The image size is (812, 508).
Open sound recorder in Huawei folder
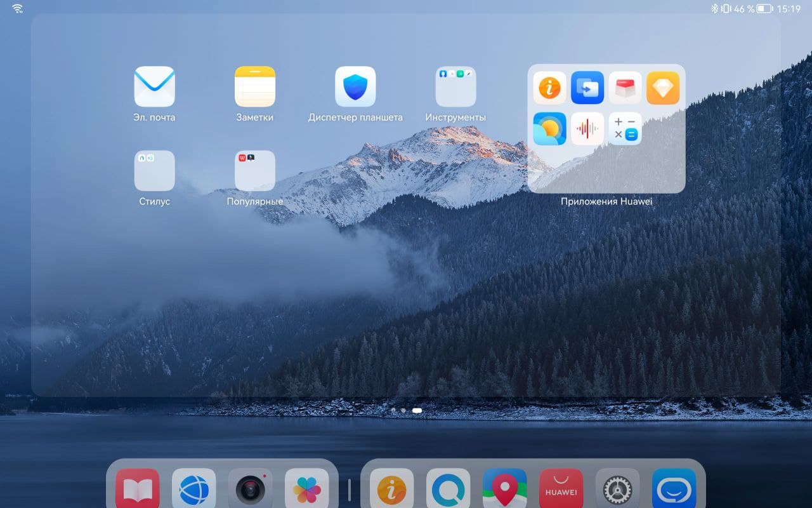pyautogui.click(x=587, y=129)
